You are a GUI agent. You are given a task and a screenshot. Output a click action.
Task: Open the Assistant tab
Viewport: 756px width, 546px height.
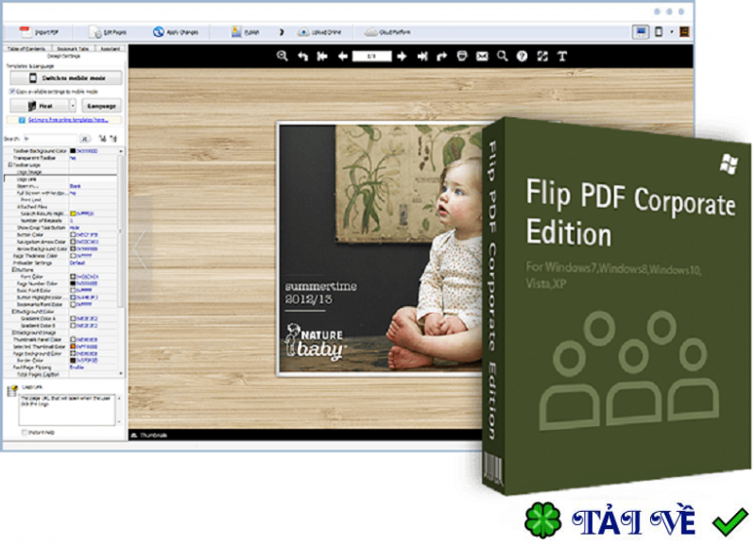click(111, 48)
